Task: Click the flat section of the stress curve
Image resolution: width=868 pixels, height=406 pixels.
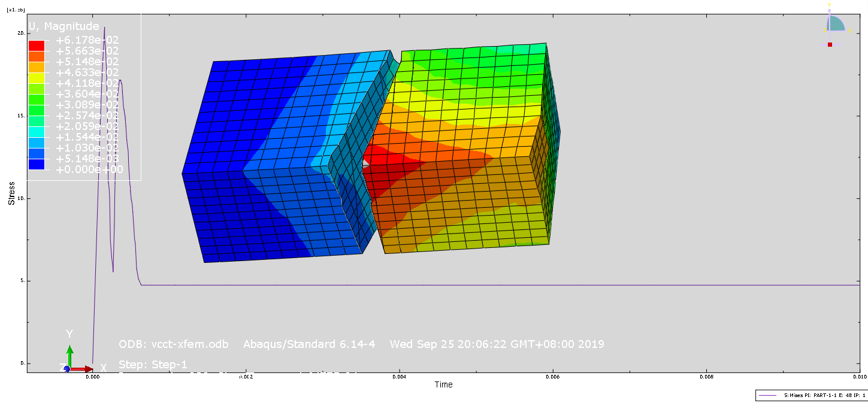Action: (479, 285)
